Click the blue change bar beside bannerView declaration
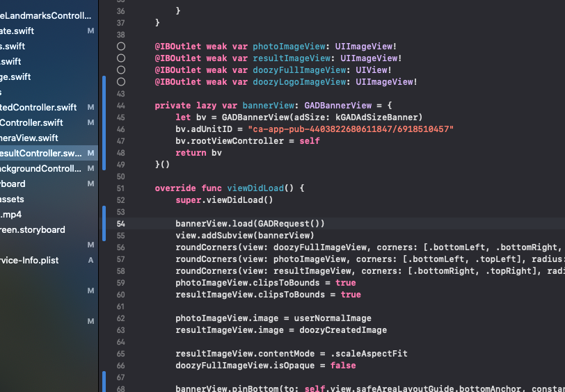Screen dimensions: 565x392 point(104,123)
